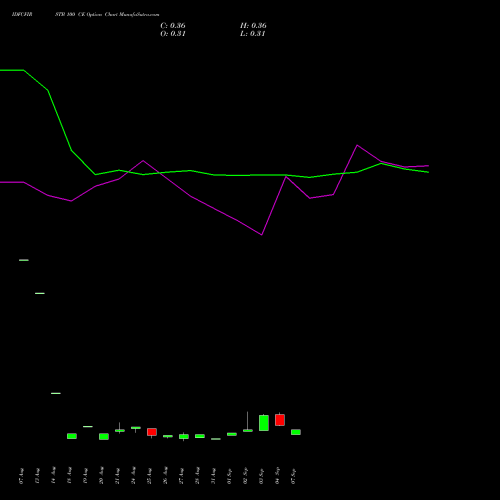Select the 25 Aug date label
Viewport: 500px width, 500px height.
pos(149,476)
